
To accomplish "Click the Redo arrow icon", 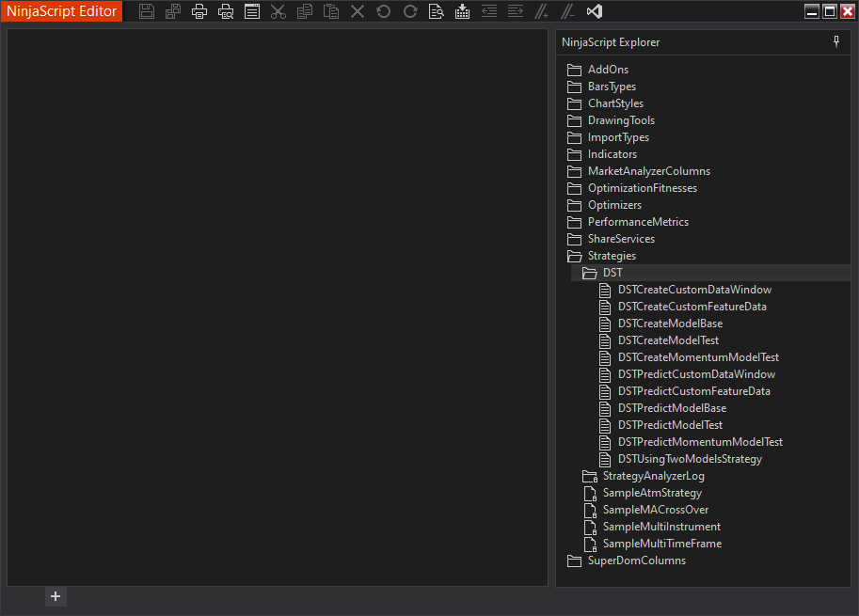I will [x=410, y=11].
